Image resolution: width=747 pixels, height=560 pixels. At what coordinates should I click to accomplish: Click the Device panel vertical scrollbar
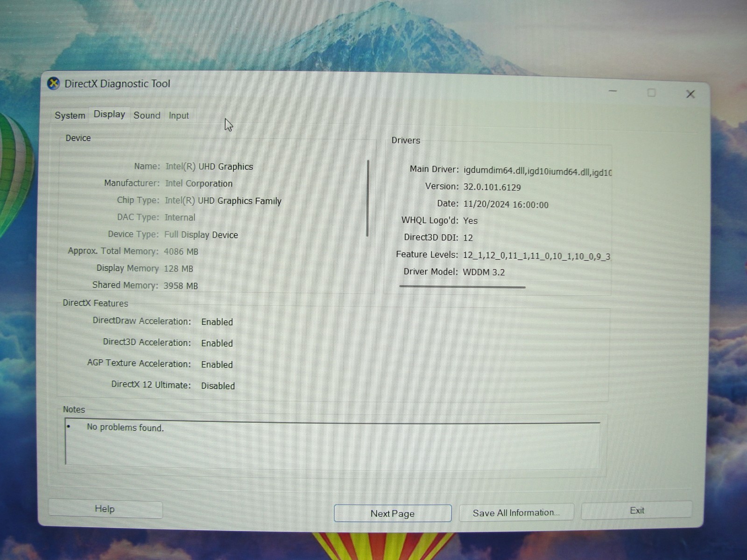368,198
